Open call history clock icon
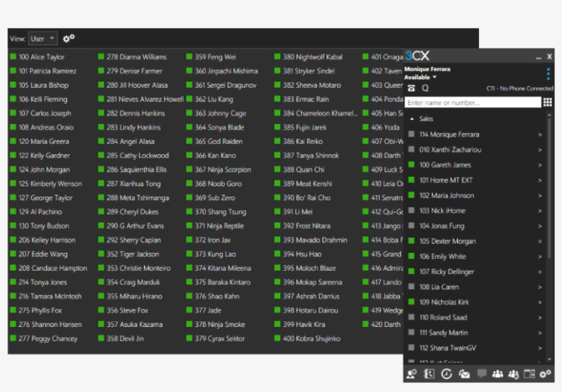Screen dimensions: 562x392 446,374
